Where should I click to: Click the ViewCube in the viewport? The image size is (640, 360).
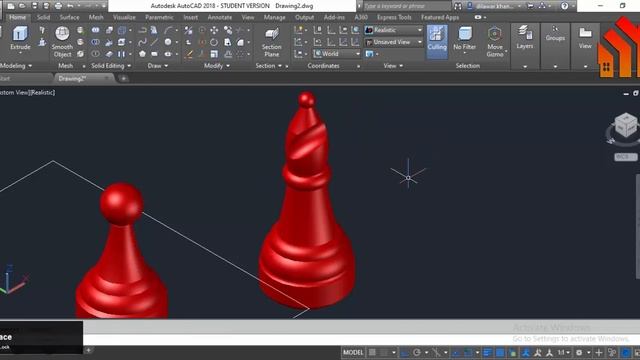point(625,126)
